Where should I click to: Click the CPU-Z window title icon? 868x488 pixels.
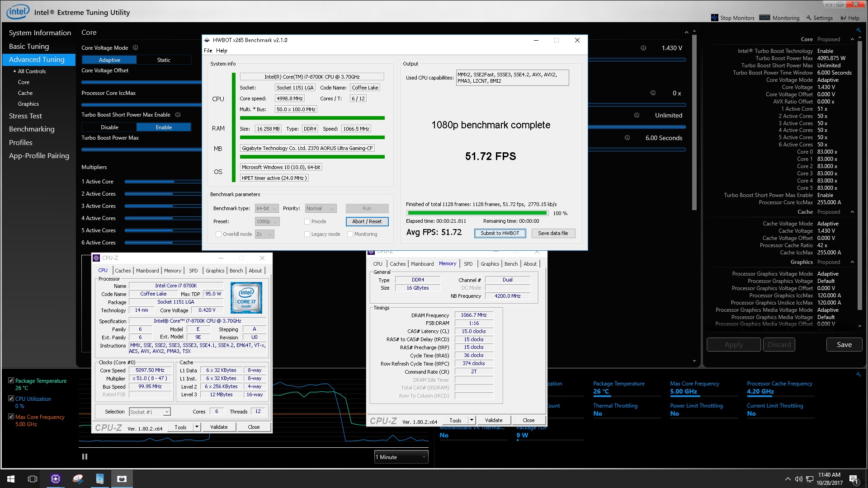pos(96,258)
